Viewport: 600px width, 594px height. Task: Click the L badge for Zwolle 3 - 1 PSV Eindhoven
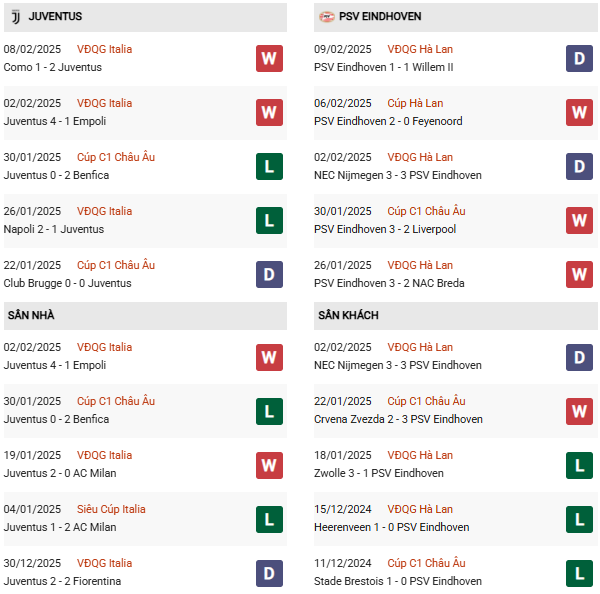[x=579, y=464]
